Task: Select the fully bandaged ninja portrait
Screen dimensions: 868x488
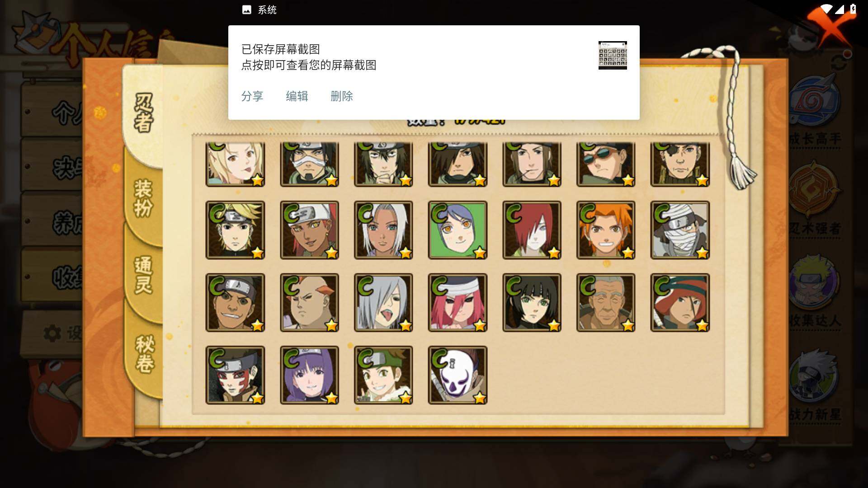Action: [x=680, y=230]
